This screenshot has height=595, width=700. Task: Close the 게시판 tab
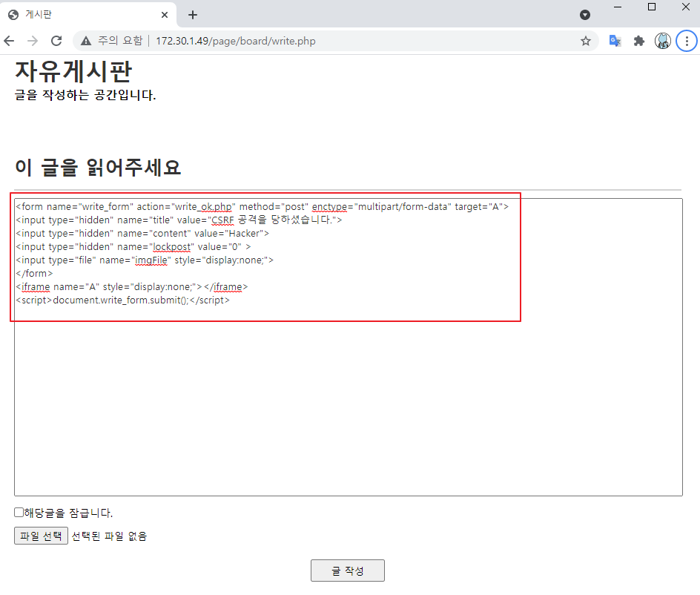tap(165, 15)
